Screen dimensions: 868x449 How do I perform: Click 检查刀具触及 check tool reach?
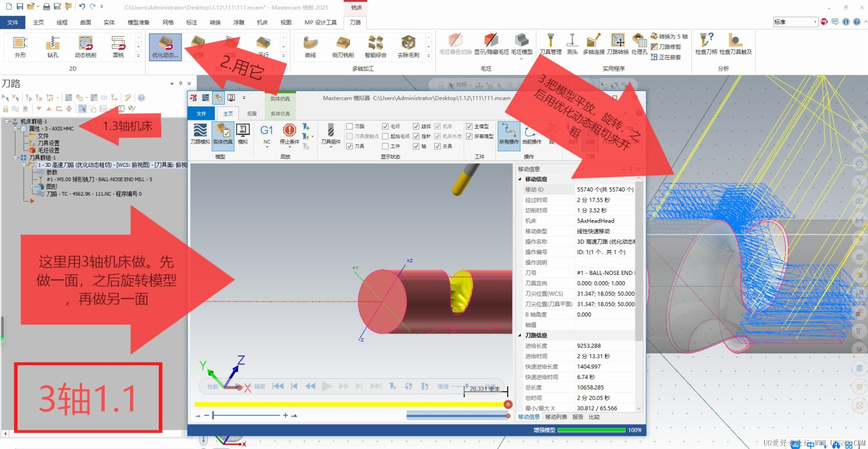pyautogui.click(x=735, y=44)
